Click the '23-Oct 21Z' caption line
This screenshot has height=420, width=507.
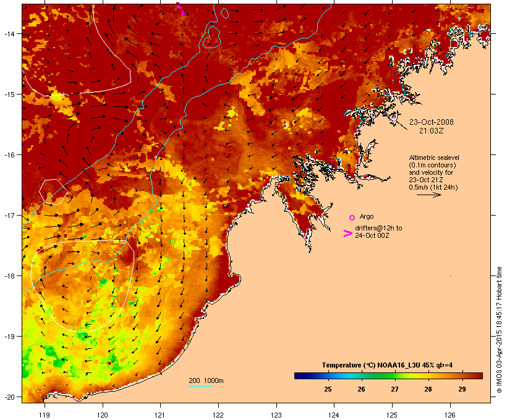[x=426, y=180]
